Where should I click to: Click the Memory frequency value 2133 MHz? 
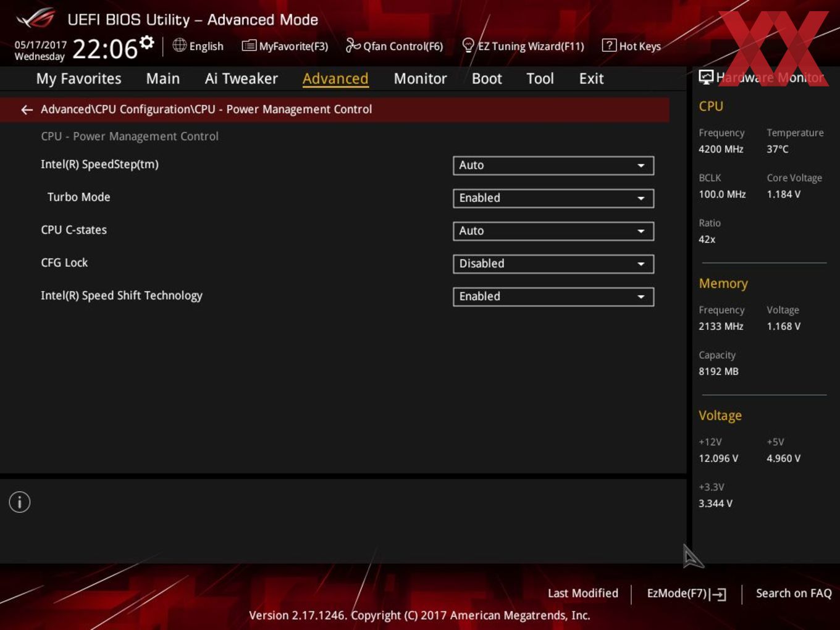pyautogui.click(x=721, y=326)
